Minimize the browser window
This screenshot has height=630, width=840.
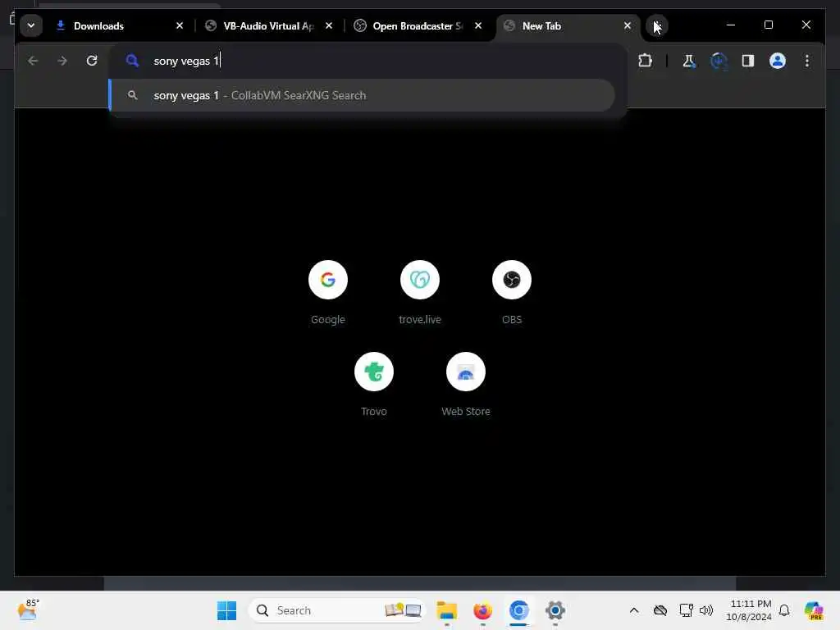point(731,25)
